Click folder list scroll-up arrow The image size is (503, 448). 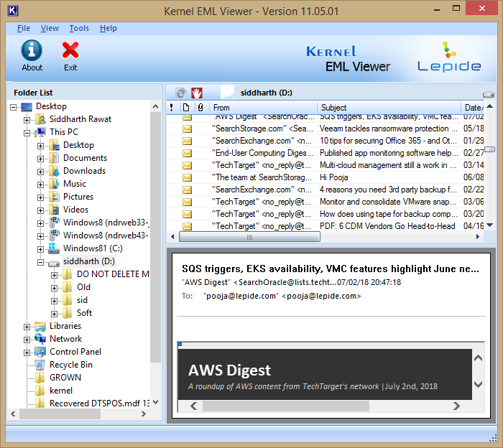pyautogui.click(x=156, y=106)
